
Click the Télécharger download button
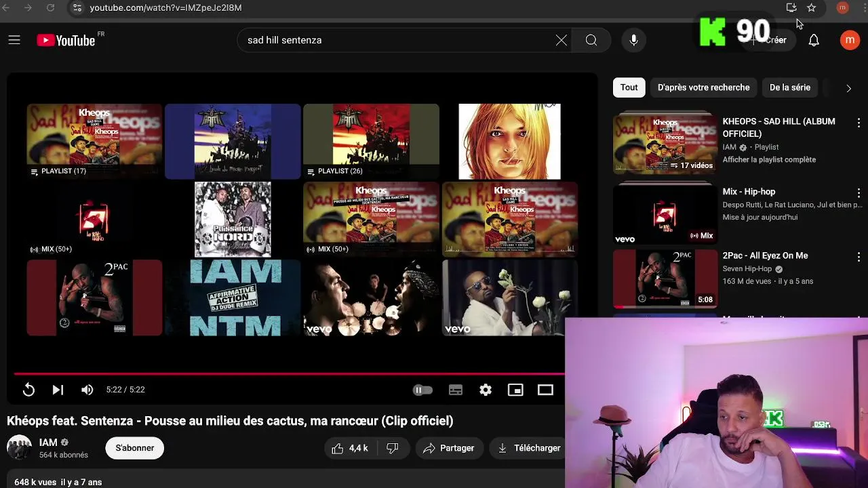[x=529, y=448]
